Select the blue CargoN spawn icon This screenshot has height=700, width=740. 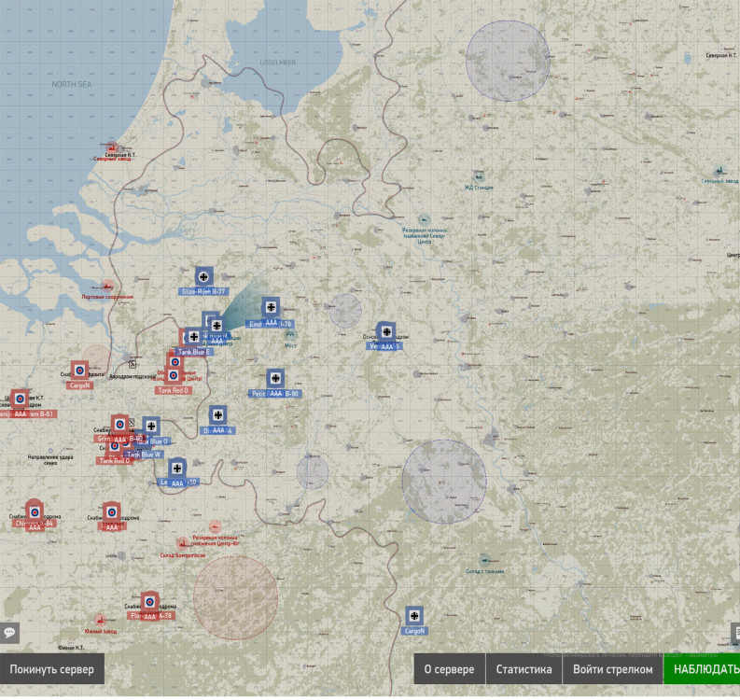click(x=414, y=616)
